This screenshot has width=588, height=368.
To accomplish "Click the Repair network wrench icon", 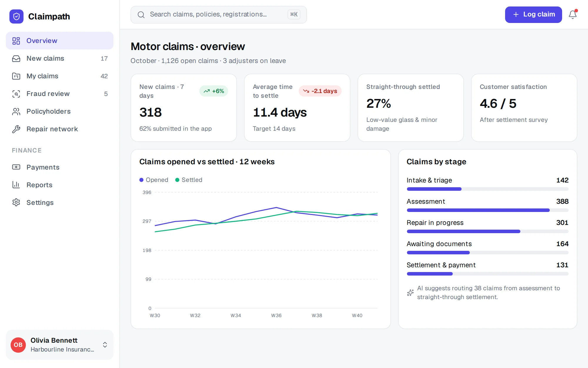I will coord(16,129).
